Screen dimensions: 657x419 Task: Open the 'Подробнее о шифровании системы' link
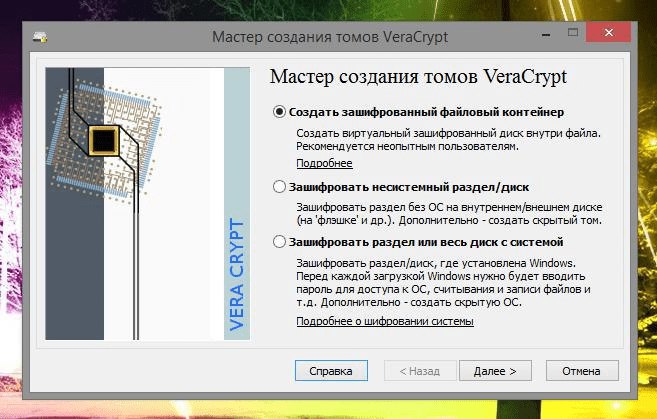(385, 321)
